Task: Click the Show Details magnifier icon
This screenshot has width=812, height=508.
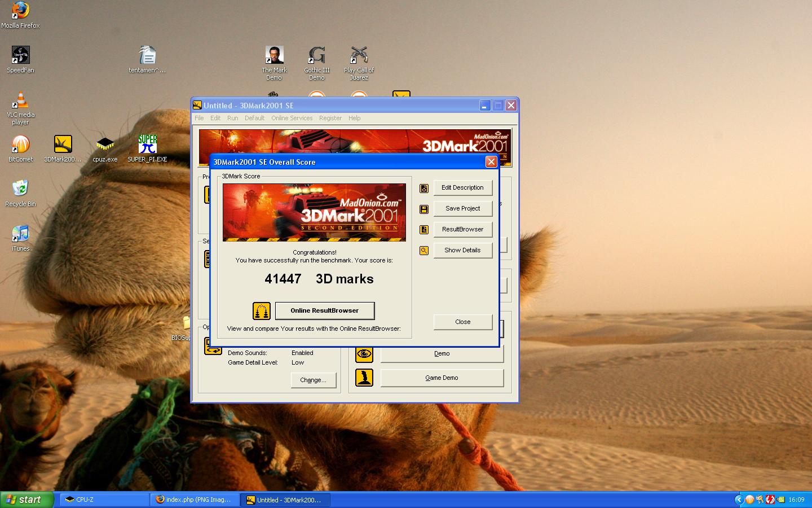Action: (x=424, y=251)
